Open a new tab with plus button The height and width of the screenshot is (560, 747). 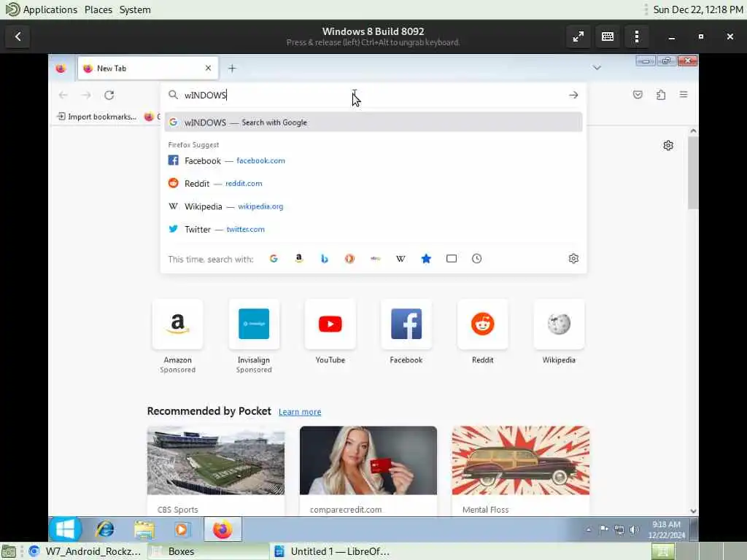pos(232,68)
